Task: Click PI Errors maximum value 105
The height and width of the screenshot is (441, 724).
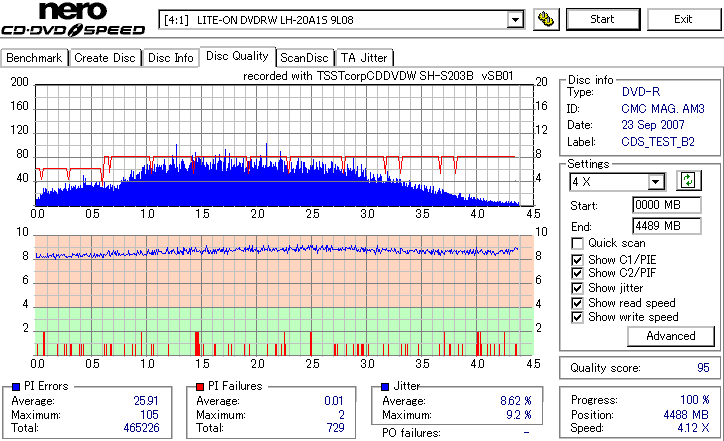Action: coord(149,415)
